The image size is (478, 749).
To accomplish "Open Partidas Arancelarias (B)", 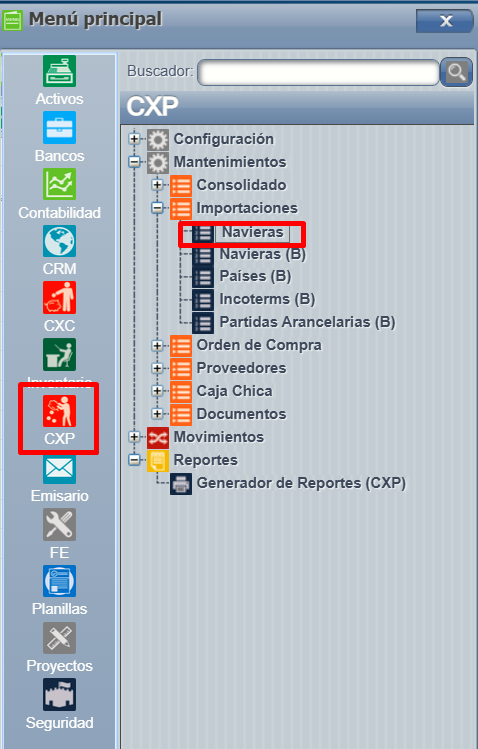I will point(307,322).
